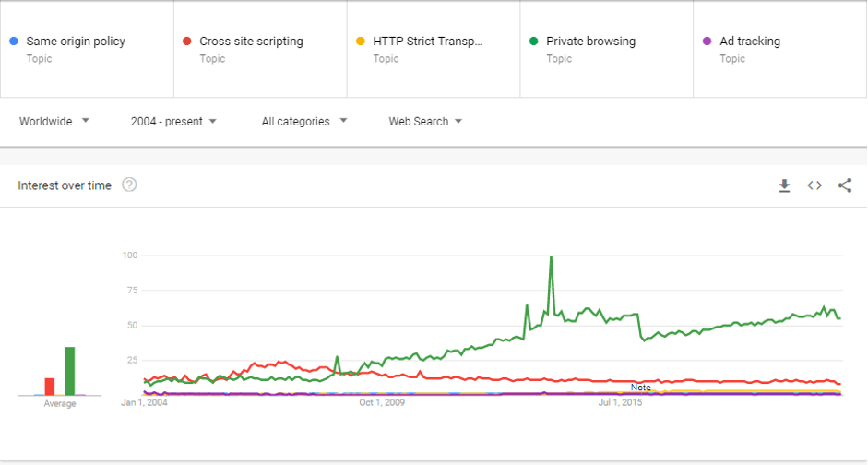This screenshot has height=465, width=868.
Task: Open the 2004 - present date dropdown
Action: click(x=173, y=122)
